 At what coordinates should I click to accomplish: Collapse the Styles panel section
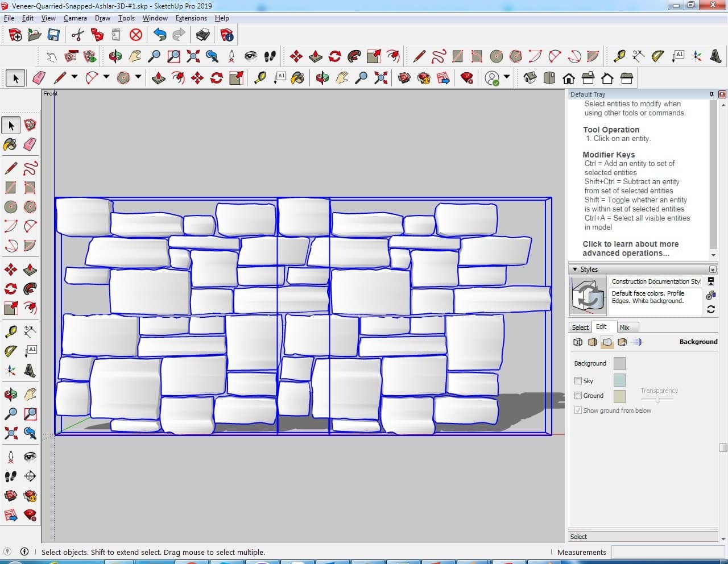pyautogui.click(x=575, y=269)
